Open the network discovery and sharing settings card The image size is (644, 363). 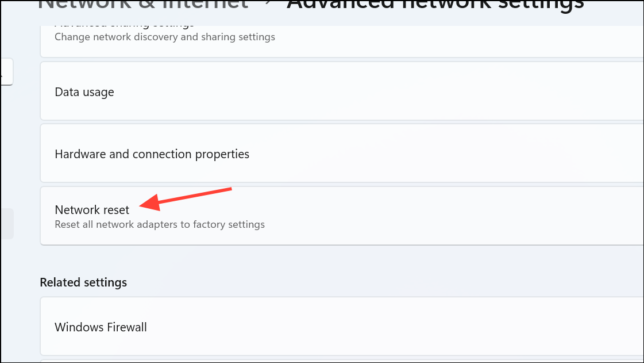pyautogui.click(x=342, y=41)
